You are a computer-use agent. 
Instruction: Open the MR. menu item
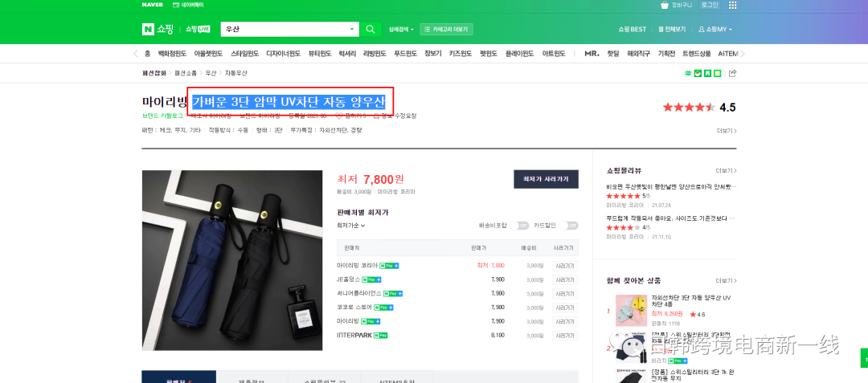tap(592, 54)
